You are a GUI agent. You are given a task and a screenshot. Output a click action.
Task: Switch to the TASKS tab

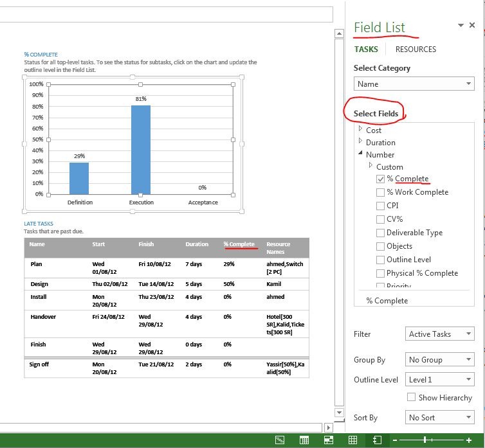pos(366,49)
